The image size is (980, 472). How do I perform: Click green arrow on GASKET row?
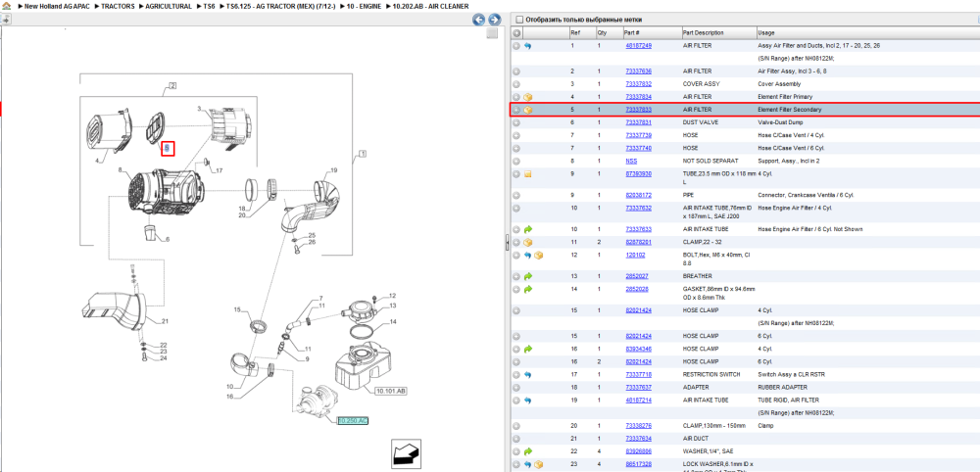point(528,289)
